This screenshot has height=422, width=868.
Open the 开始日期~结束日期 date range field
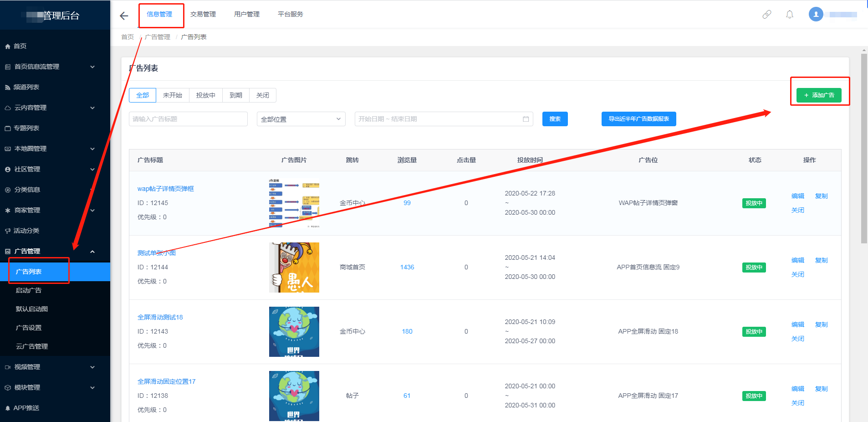coord(444,119)
